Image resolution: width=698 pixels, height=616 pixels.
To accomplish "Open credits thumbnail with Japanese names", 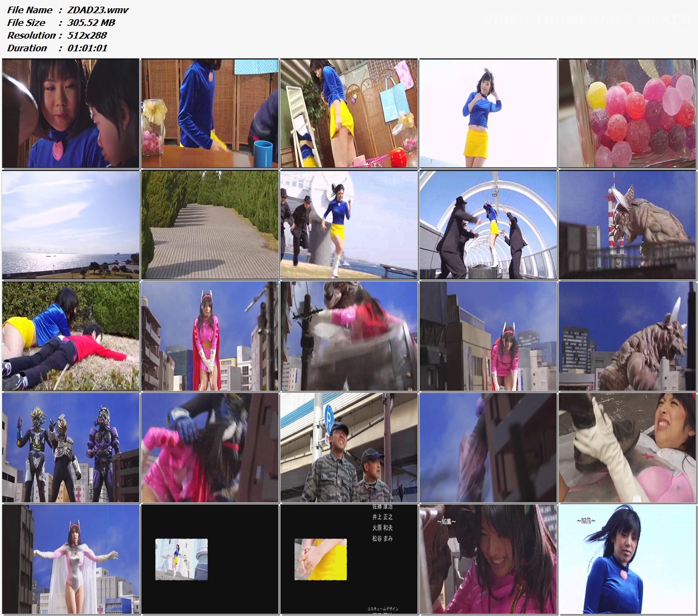I will click(x=349, y=559).
